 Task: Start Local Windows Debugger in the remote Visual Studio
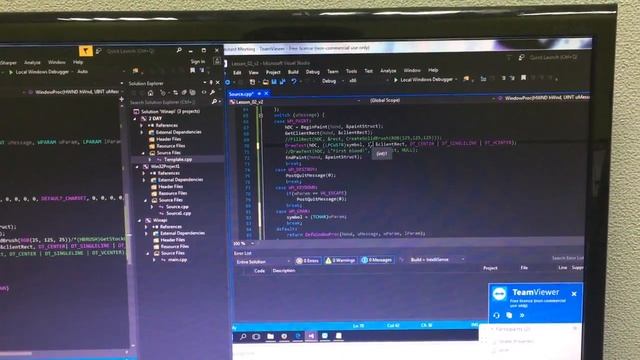[424, 80]
